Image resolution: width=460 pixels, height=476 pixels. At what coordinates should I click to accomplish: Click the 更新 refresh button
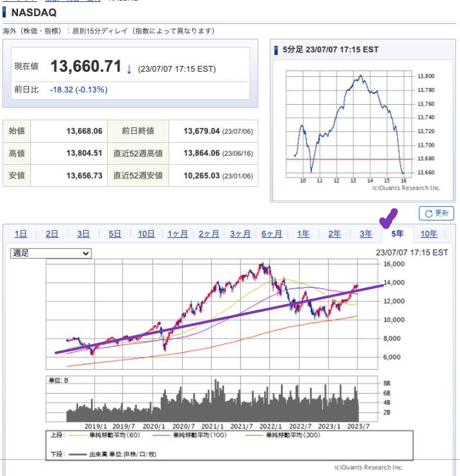point(436,213)
